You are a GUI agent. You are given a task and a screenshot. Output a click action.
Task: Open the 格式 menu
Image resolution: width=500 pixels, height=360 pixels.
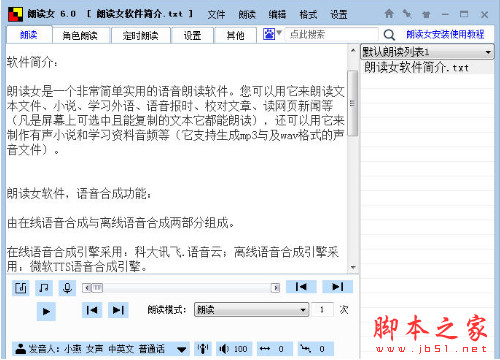(x=308, y=14)
